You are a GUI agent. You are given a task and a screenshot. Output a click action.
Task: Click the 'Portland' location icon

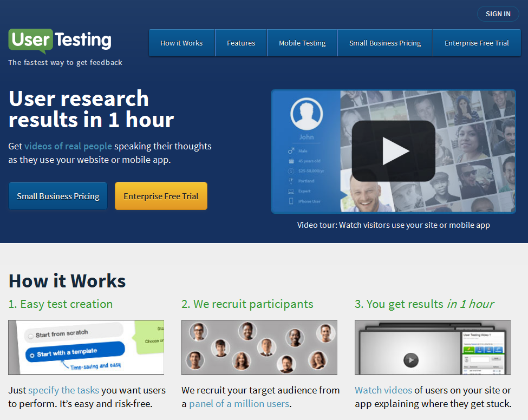click(291, 181)
